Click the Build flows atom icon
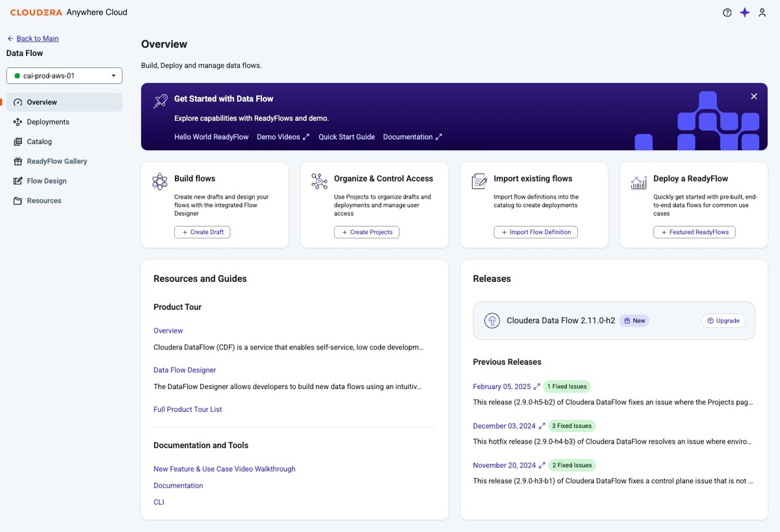780x532 pixels. pyautogui.click(x=160, y=181)
